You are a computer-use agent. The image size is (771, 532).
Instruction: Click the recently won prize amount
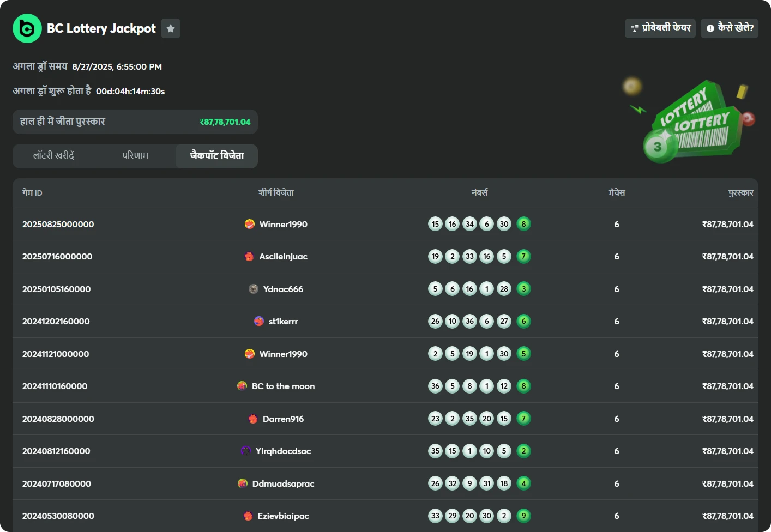tap(225, 122)
